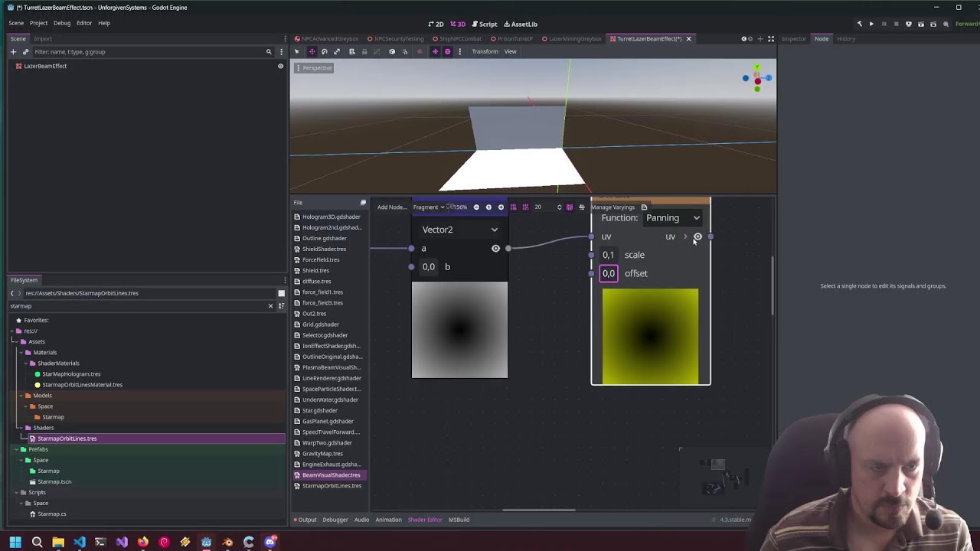Image resolution: width=980 pixels, height=551 pixels.
Task: Switch to the History tab
Action: click(x=846, y=38)
